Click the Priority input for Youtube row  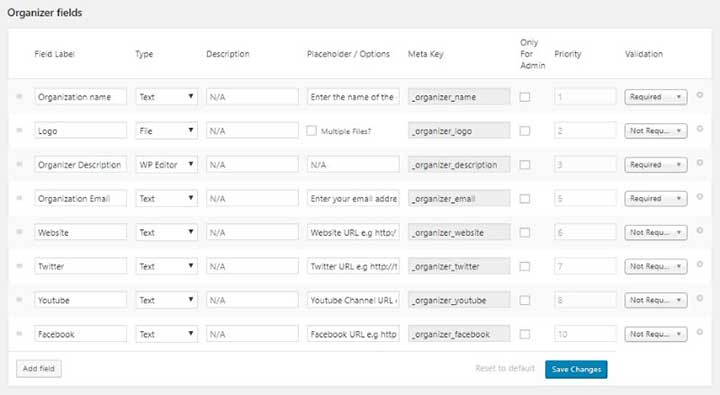click(585, 300)
